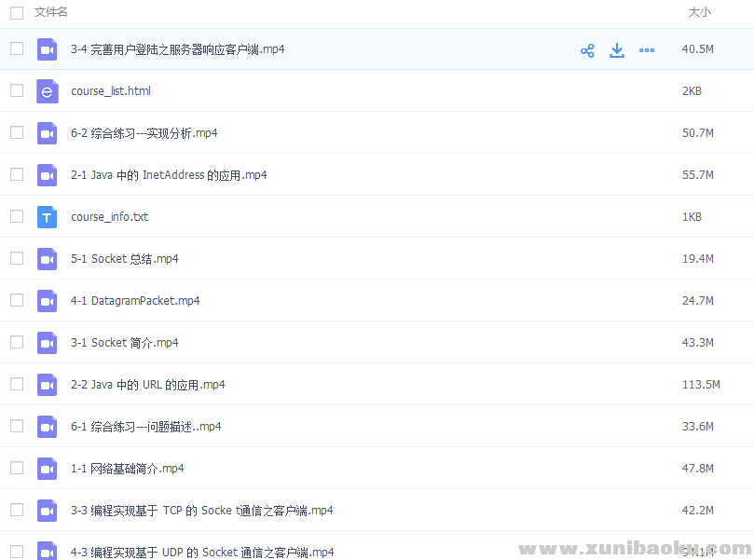This screenshot has height=560, width=754.
Task: Select checkbox for 2-2 Java 中的 URL 的应用
Action: [17, 384]
